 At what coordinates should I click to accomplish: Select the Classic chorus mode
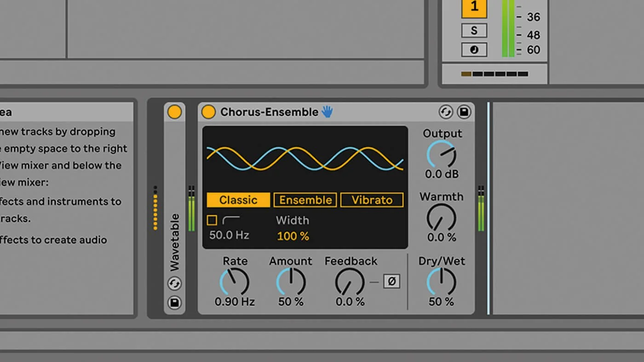238,200
